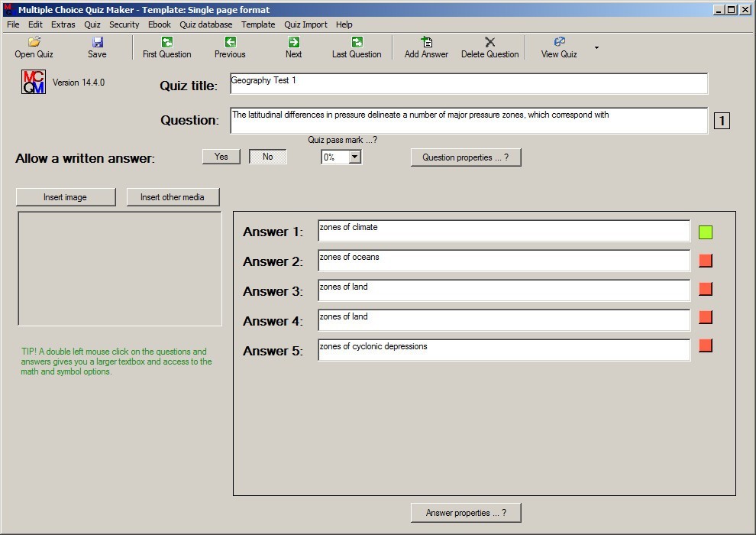Jump to Last Question

pyautogui.click(x=357, y=42)
